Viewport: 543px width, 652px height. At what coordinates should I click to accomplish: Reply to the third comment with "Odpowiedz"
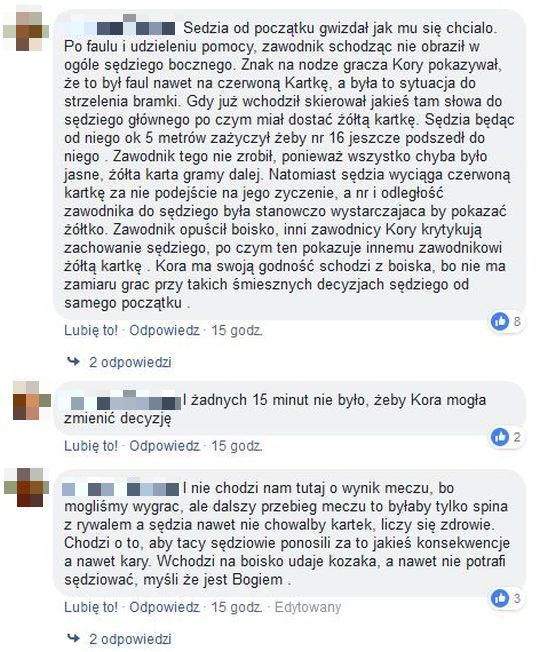coord(164,607)
